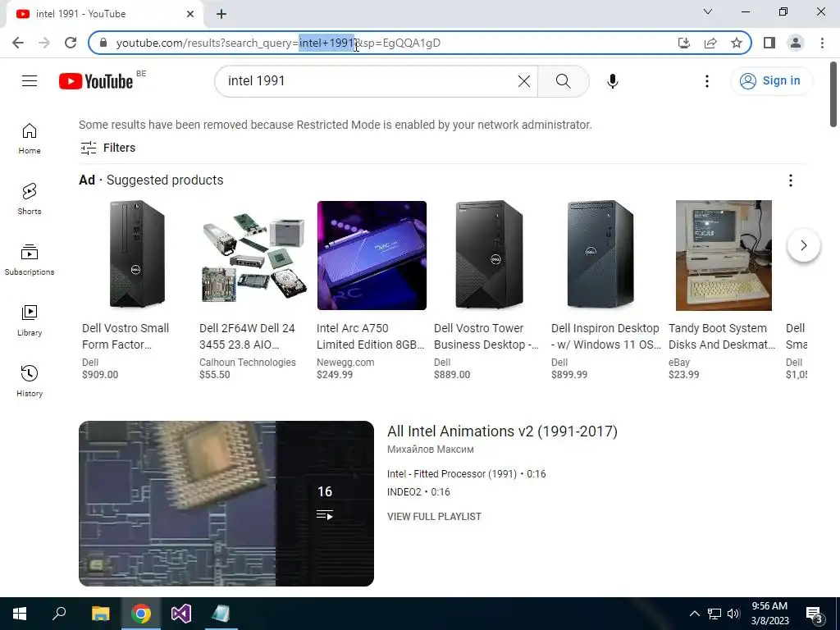Close the intel 1991 YouTube tab

[190, 14]
